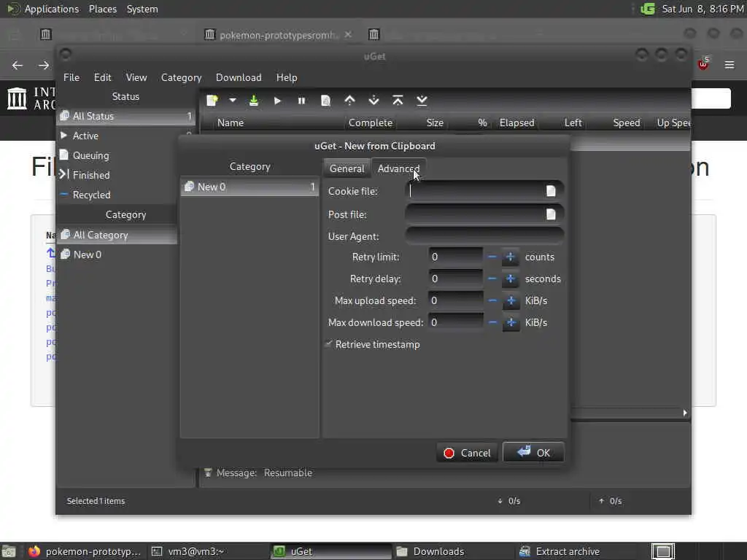
Task: Move download up with up arrow icon
Action: [x=349, y=101]
